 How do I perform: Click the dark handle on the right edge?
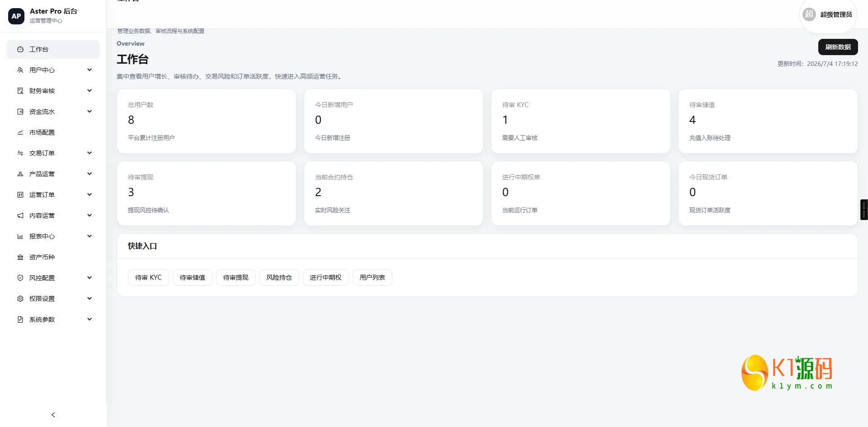click(x=864, y=210)
